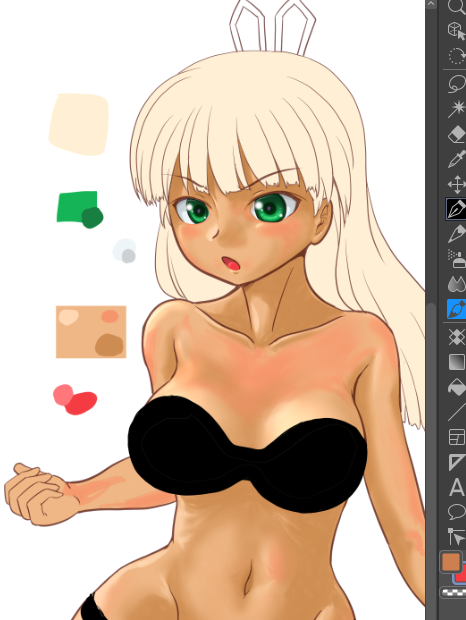Select the highlighted Brush tool
This screenshot has width=466, height=620.
tap(457, 309)
